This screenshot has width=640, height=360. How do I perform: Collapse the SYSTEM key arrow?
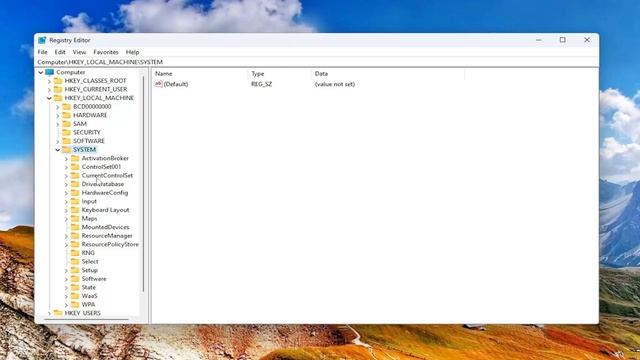[58, 150]
